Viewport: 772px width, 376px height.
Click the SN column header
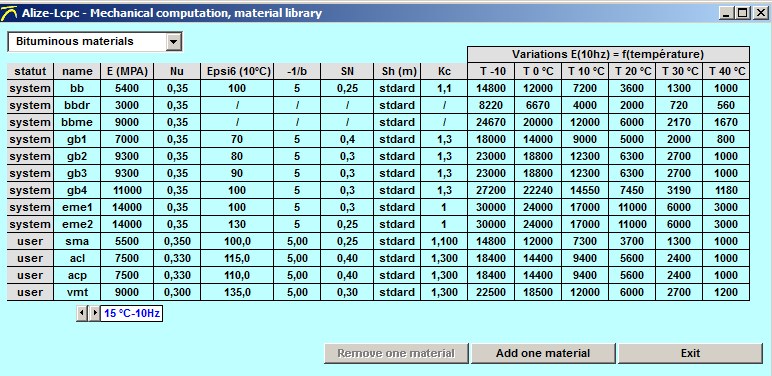(x=347, y=71)
